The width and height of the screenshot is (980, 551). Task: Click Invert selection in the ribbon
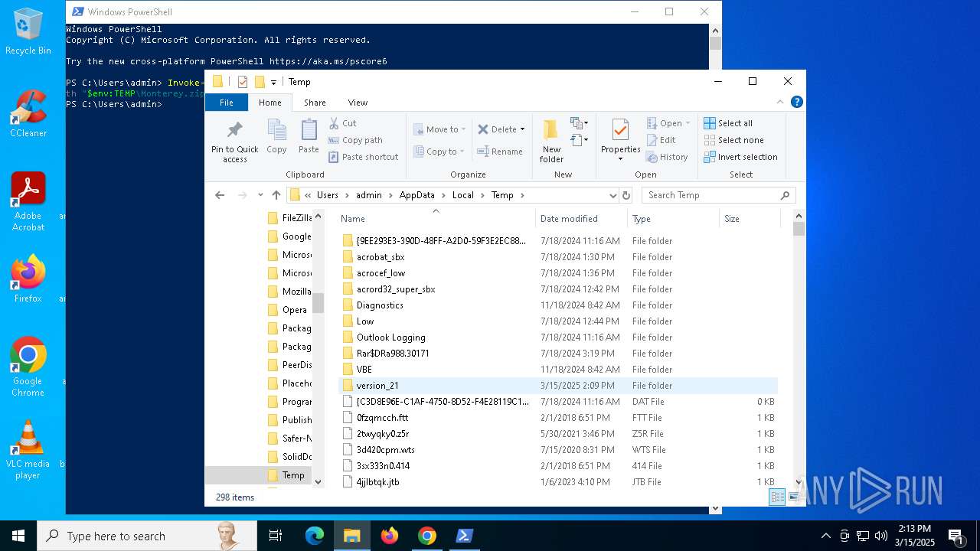pos(740,157)
